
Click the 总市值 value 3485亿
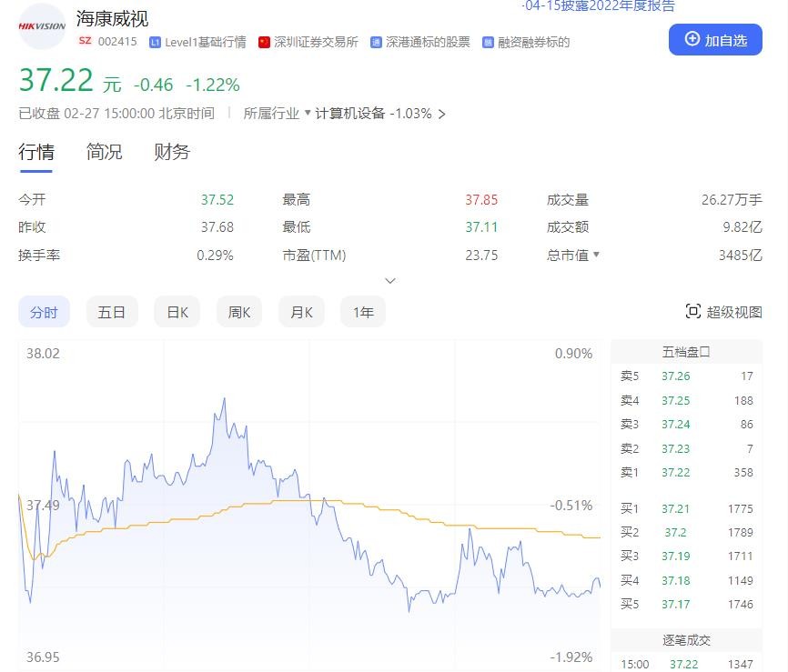coord(741,256)
